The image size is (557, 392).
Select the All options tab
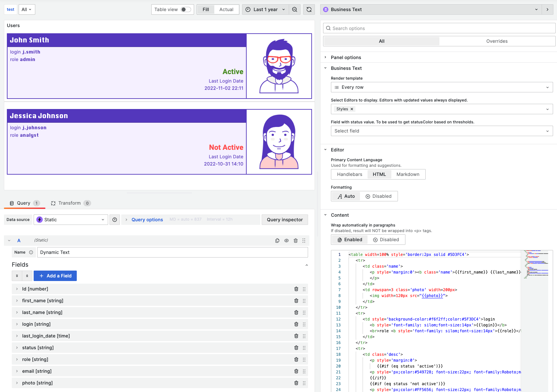382,41
